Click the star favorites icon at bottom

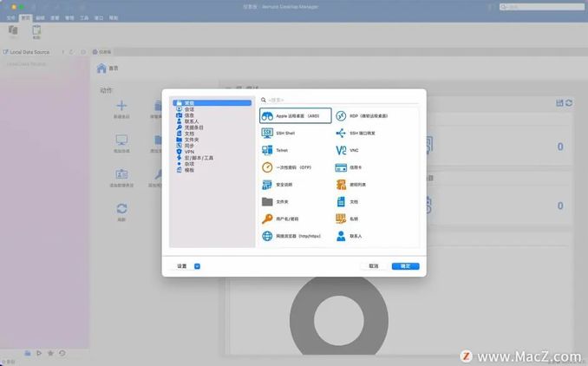(50, 353)
